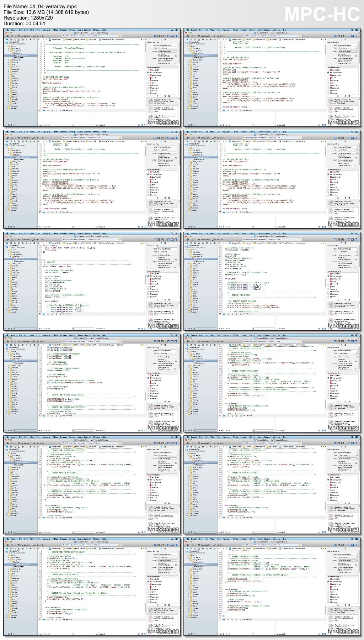This screenshot has width=364, height=640.
Task: Toggle install target checkbox in the 00:01:30 frame
Action: tap(328, 179)
